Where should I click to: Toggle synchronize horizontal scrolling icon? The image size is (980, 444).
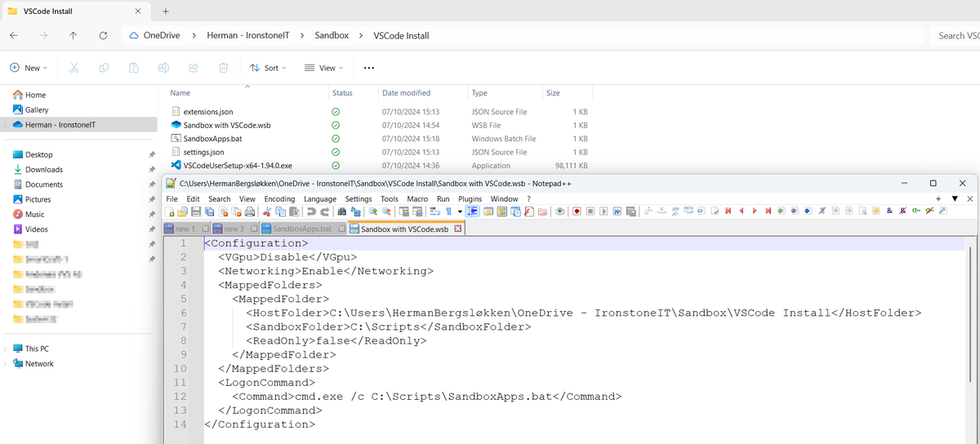[418, 211]
